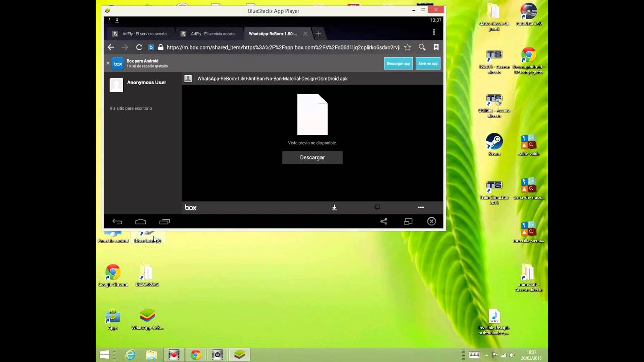Image resolution: width=644 pixels, height=362 pixels.
Task: Click the Chrome taskbar icon
Action: [196, 355]
